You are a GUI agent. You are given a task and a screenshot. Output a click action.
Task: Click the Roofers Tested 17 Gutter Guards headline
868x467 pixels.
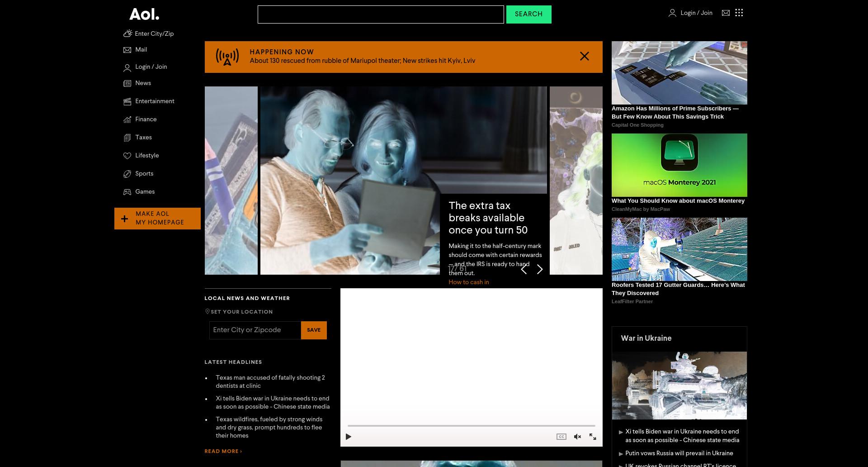[x=678, y=289]
